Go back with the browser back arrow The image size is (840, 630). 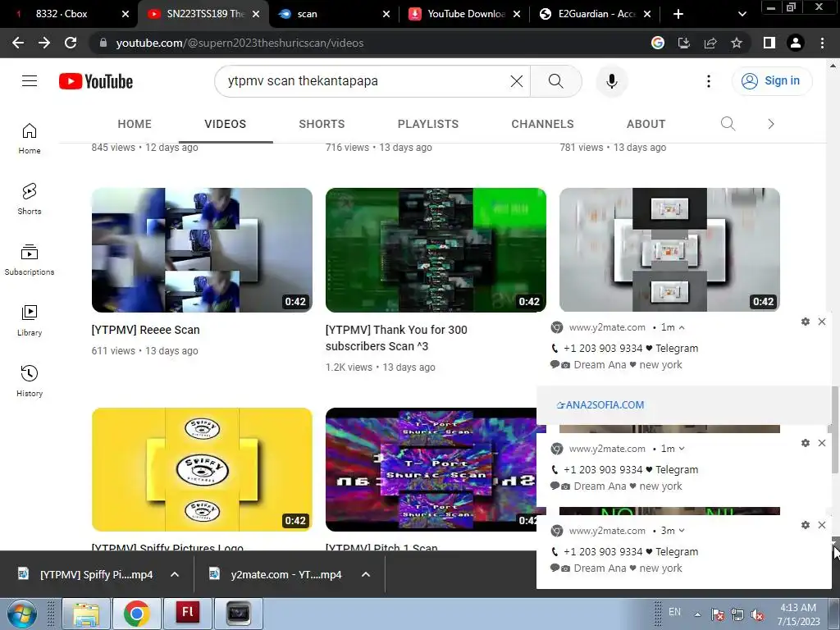point(18,43)
